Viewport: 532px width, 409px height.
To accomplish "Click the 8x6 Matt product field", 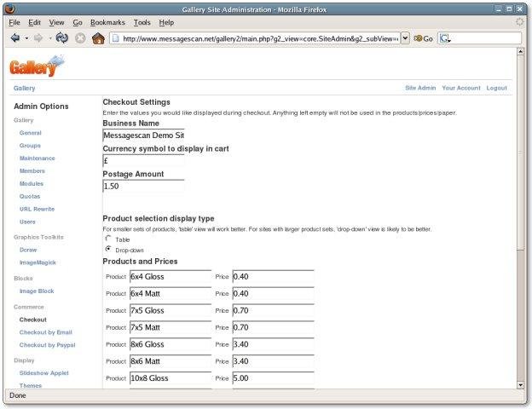I will (x=171, y=361).
